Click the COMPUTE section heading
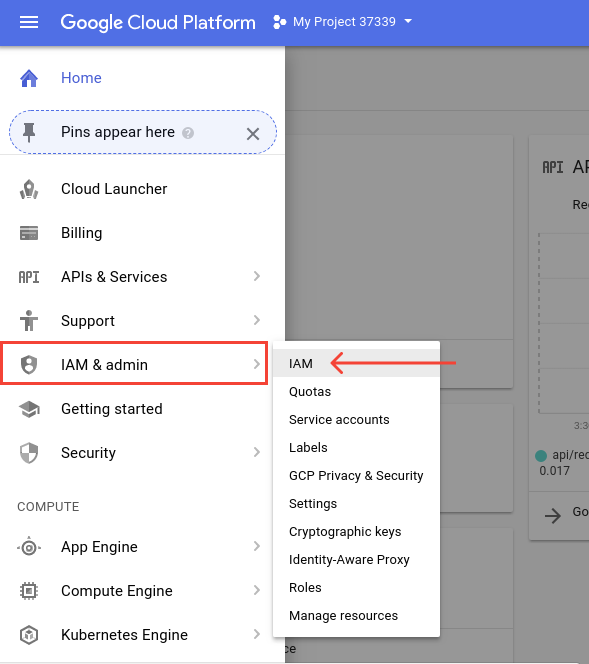 click(48, 507)
